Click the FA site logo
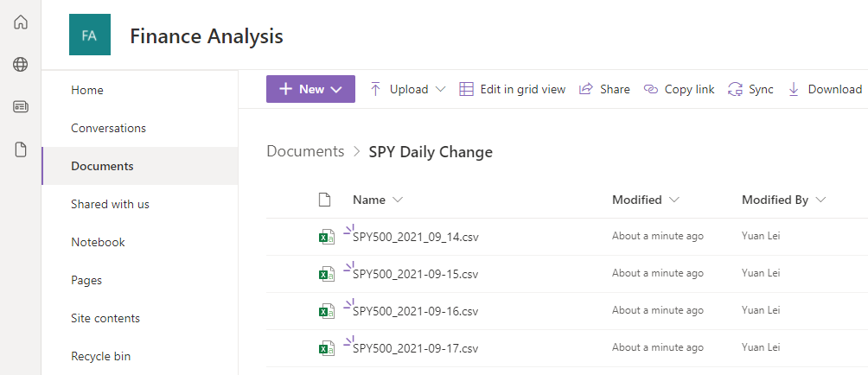Image resolution: width=868 pixels, height=375 pixels. [x=89, y=35]
